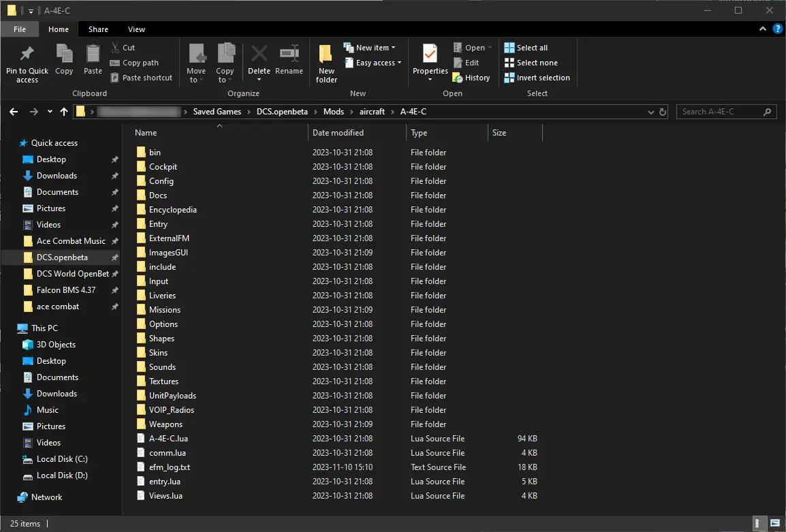Select the Liveries folder
The width and height of the screenshot is (786, 532).
(162, 296)
